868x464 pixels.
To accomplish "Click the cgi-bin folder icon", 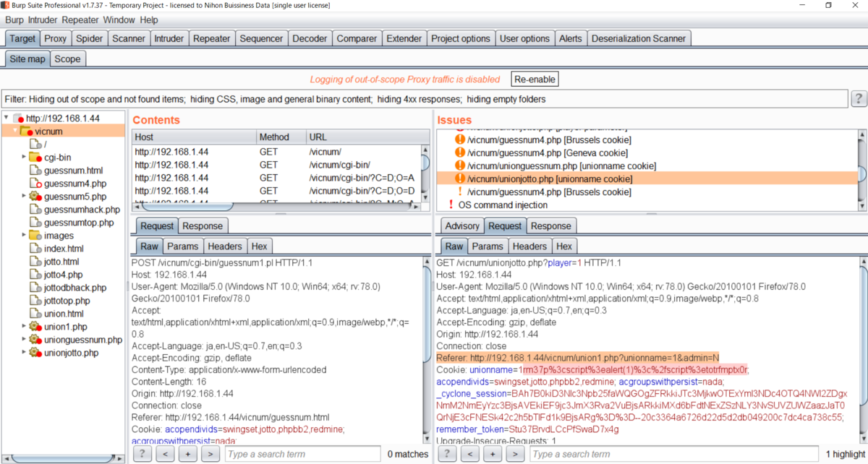I will coord(35,157).
